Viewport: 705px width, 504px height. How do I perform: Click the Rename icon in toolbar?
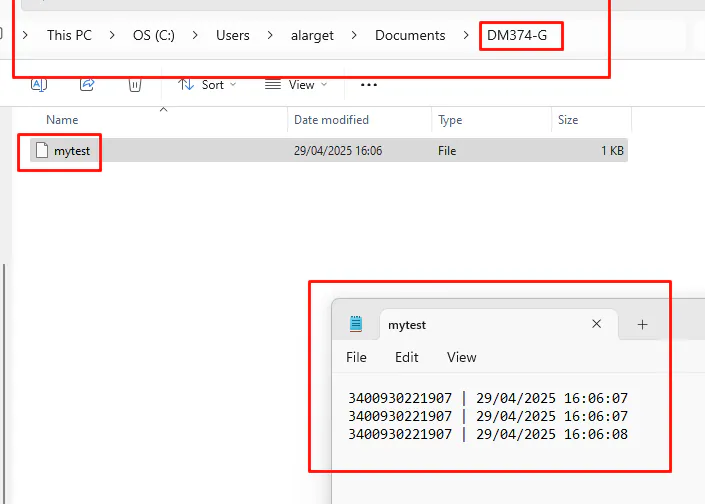coord(39,84)
